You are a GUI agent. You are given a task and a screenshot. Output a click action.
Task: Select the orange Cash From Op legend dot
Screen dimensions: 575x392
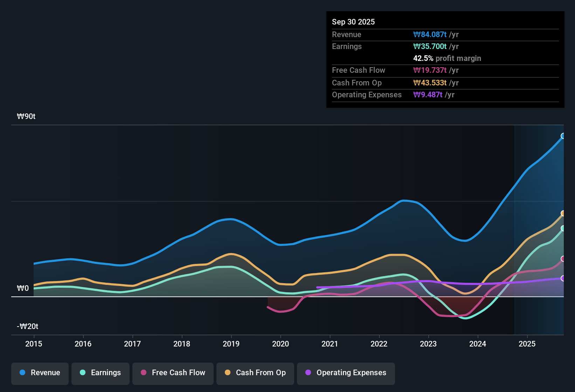pyautogui.click(x=227, y=373)
